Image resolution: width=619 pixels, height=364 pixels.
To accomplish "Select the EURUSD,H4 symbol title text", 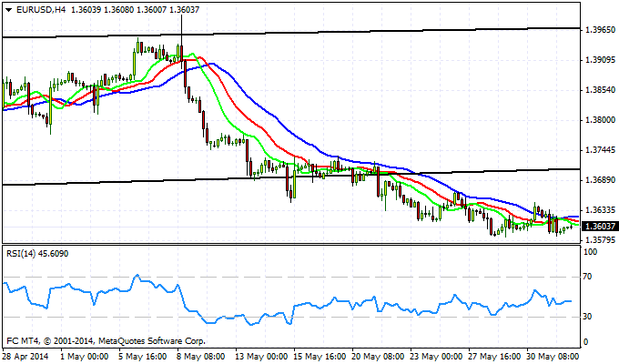I will [41, 10].
